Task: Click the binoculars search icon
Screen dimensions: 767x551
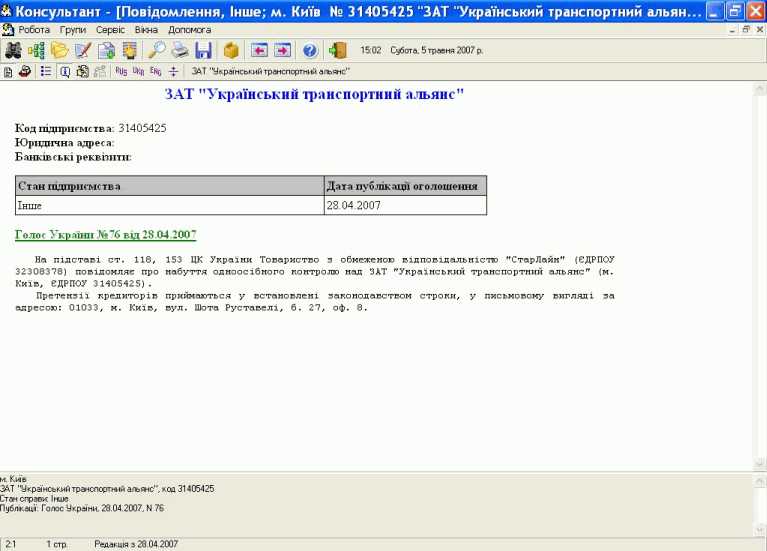Action: tap(13, 50)
